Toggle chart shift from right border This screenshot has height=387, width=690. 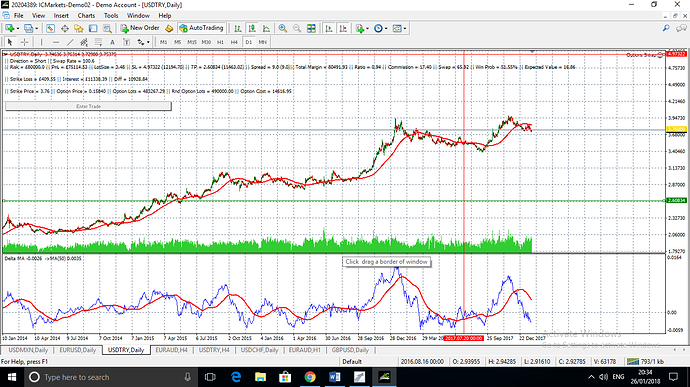pos(342,28)
